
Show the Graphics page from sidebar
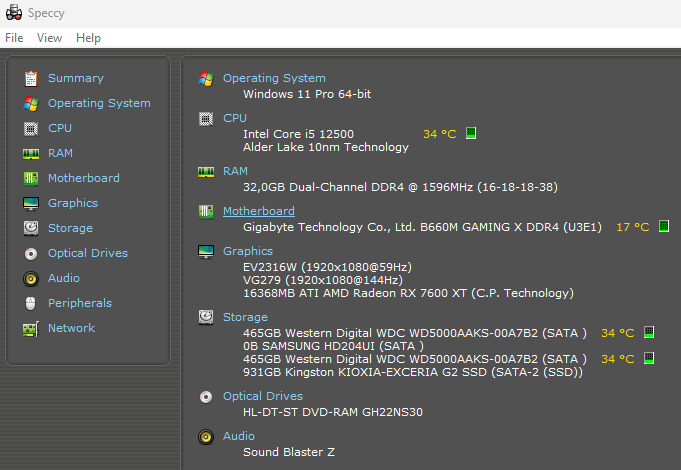click(73, 203)
